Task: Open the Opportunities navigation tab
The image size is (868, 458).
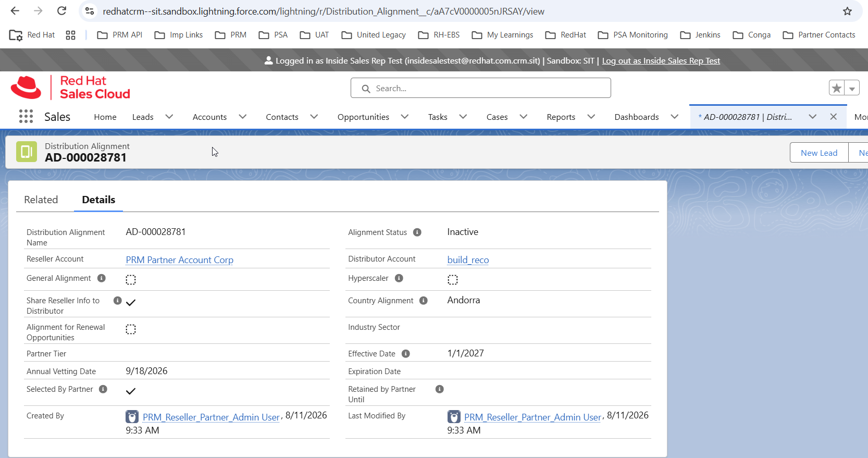Action: (x=363, y=117)
